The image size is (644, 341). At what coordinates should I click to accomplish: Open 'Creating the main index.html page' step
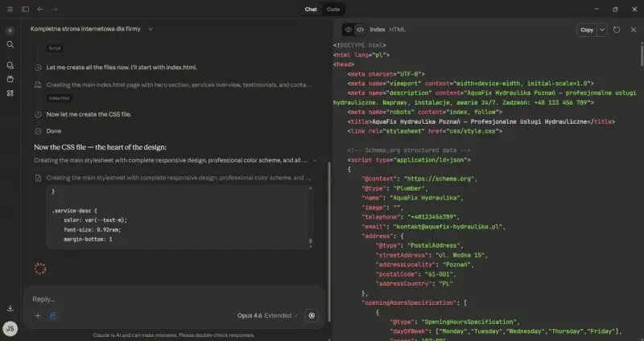(179, 85)
